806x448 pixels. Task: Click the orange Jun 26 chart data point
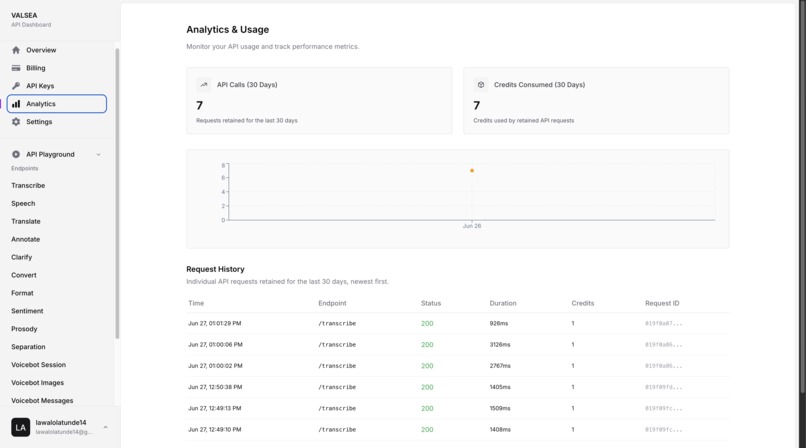click(472, 171)
